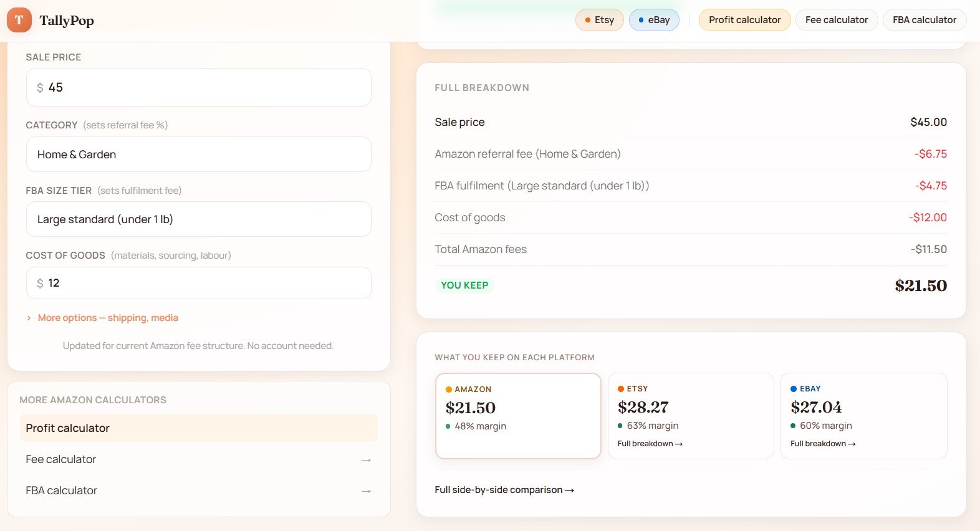Click the WHAT YOU KEEP ON EACH PLATFORM heading

(515, 358)
